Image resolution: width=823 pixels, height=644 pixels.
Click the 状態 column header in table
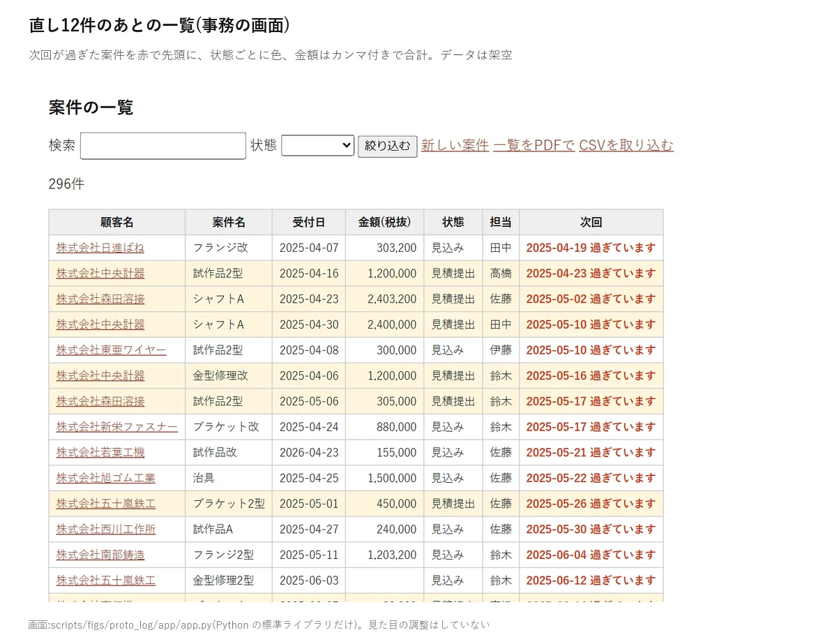[x=453, y=222]
